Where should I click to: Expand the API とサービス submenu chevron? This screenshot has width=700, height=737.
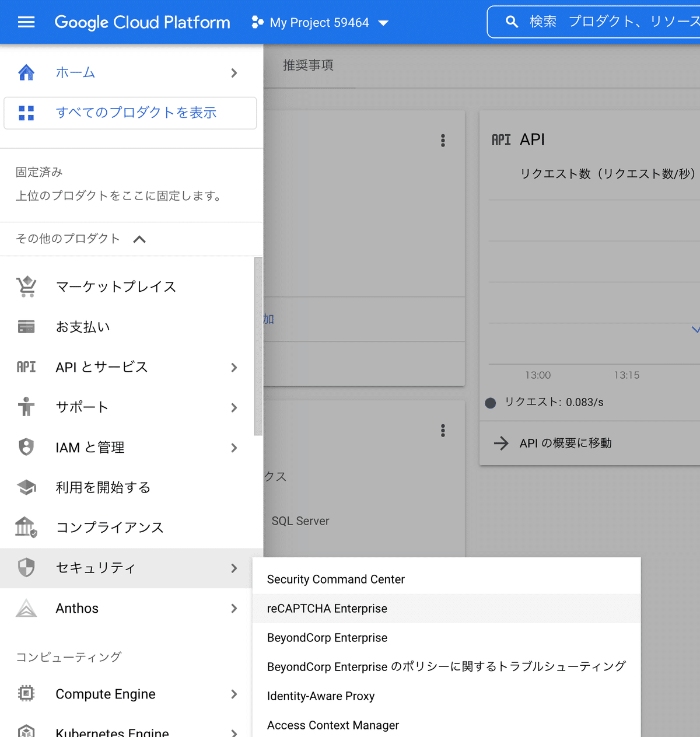click(234, 368)
